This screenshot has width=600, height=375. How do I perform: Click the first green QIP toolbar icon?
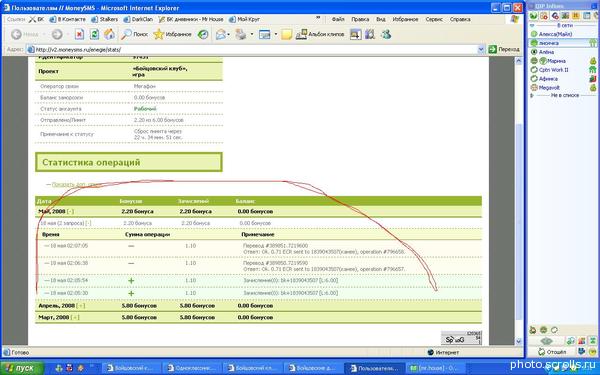pyautogui.click(x=533, y=16)
